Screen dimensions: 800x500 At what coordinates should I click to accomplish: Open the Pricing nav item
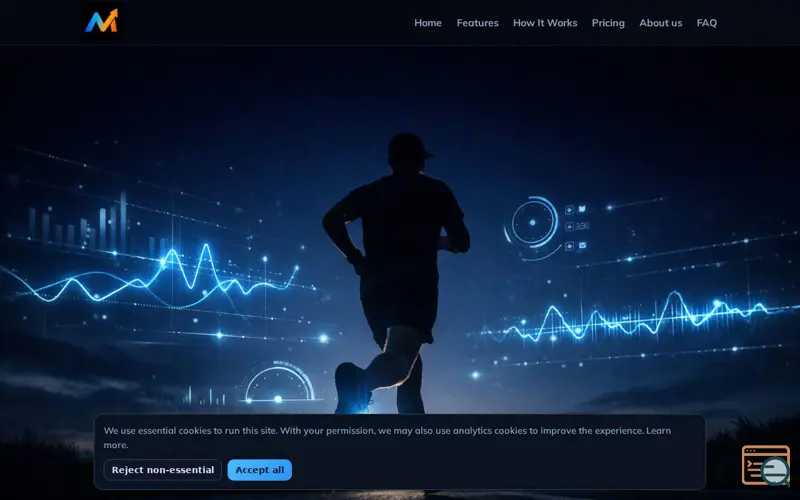tap(608, 23)
